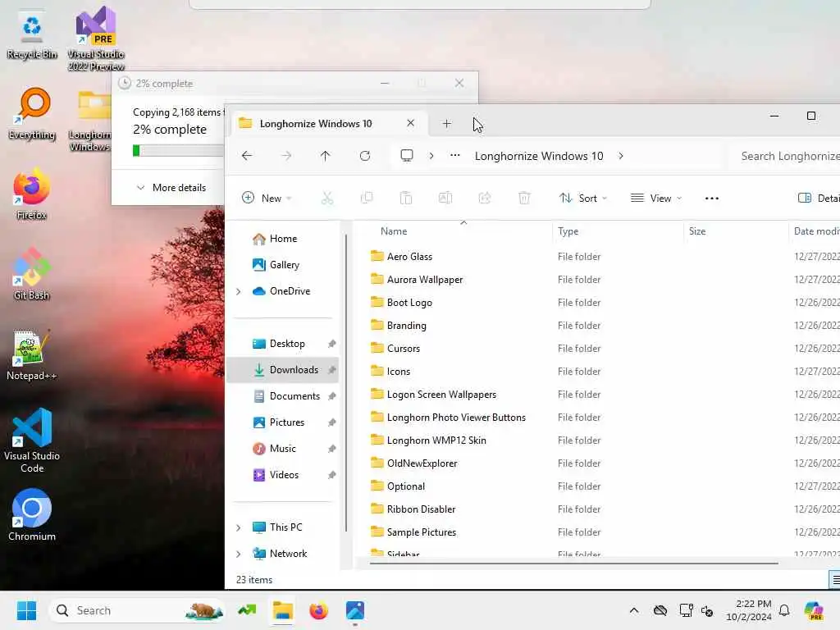Viewport: 840px width, 630px height.
Task: Expand More details in copy dialog
Action: click(x=171, y=188)
